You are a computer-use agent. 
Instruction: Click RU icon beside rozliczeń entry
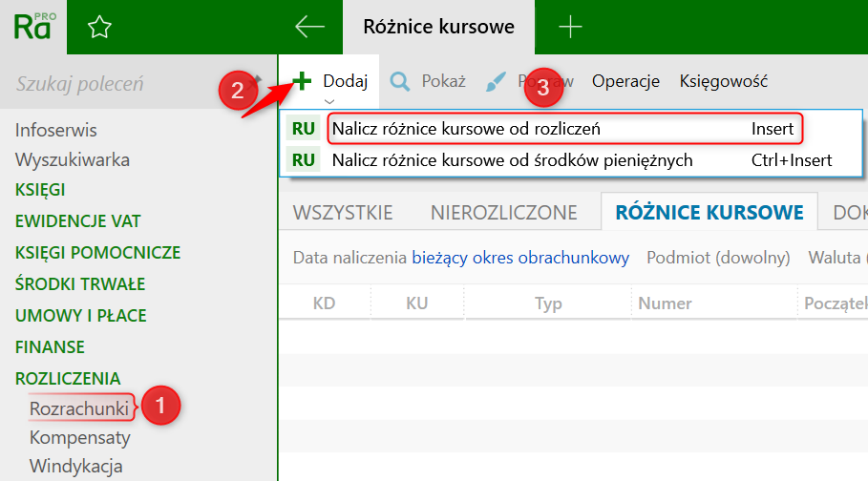(304, 129)
